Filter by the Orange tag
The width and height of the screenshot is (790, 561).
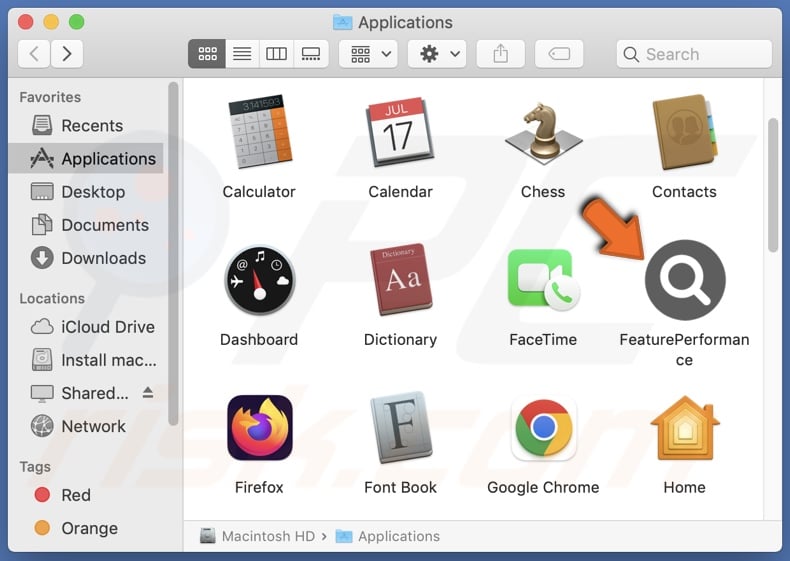point(86,528)
